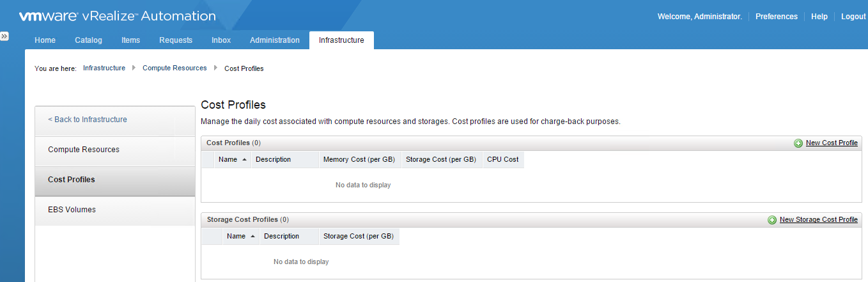Open Compute Resources in the sidebar
Screen dimensions: 868x282
115,150
